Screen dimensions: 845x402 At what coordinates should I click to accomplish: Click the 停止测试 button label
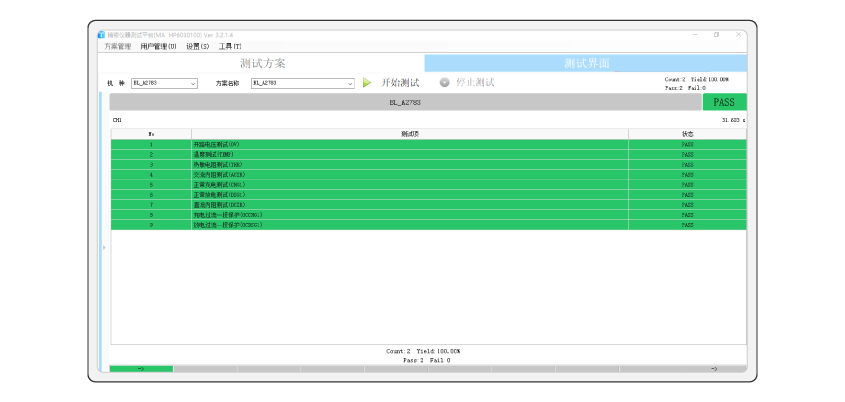point(475,82)
